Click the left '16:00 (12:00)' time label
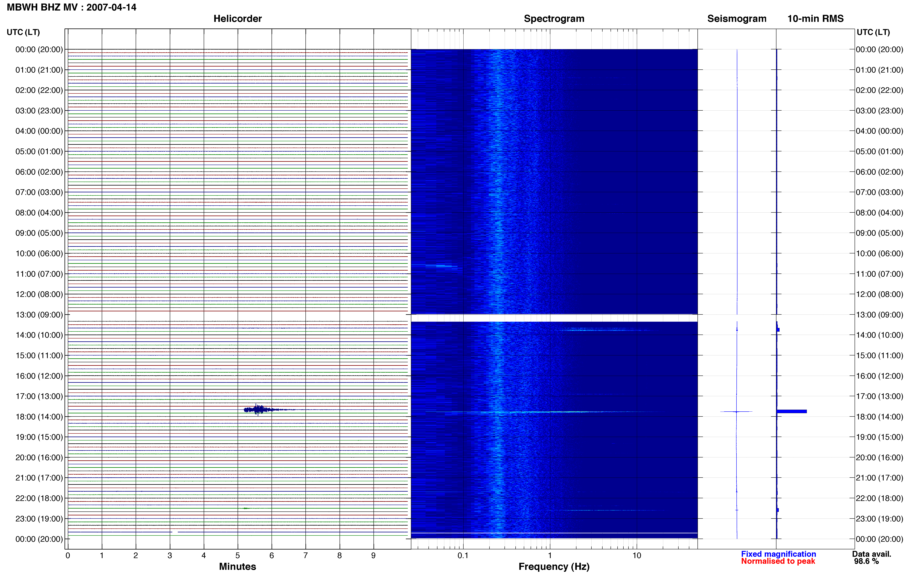 point(39,376)
